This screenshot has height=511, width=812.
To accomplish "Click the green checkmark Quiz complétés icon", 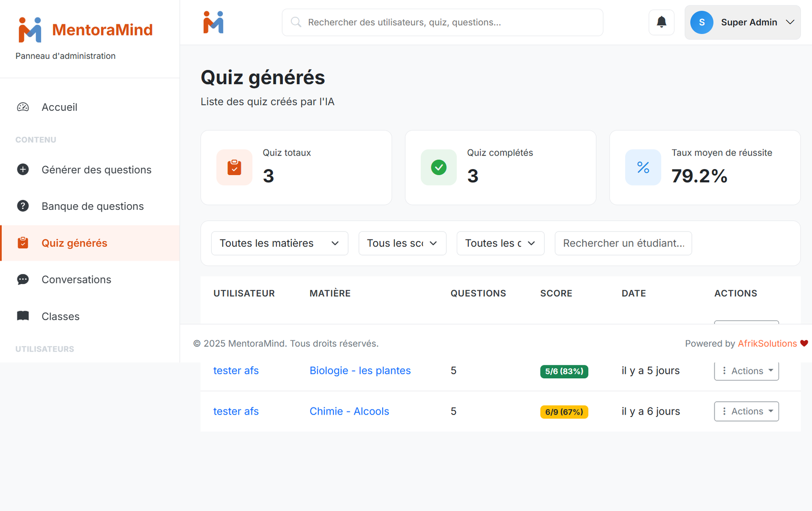I will click(x=438, y=167).
